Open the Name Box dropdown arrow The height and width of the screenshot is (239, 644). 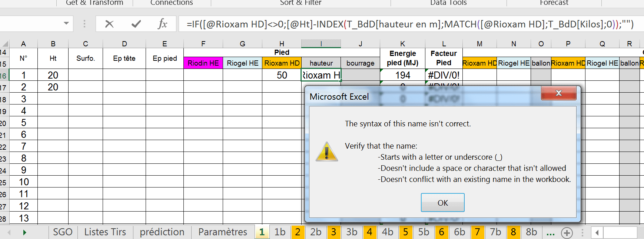pyautogui.click(x=66, y=23)
